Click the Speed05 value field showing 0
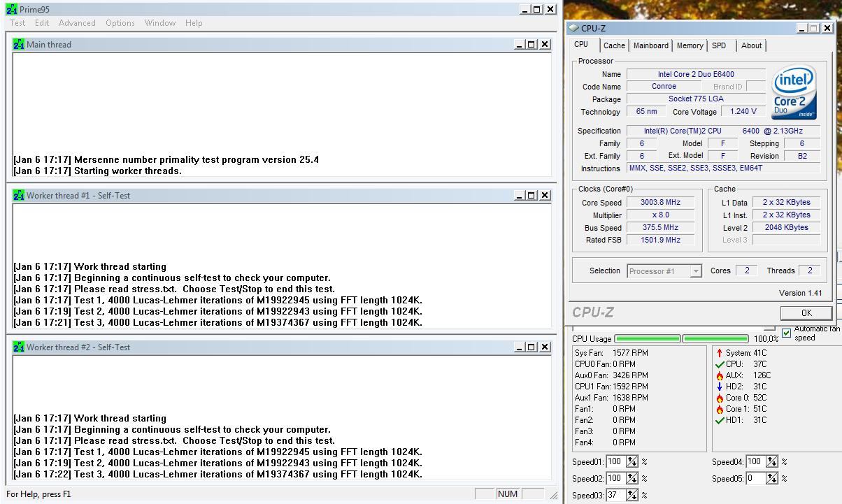This screenshot has width=842, height=504. [x=755, y=478]
